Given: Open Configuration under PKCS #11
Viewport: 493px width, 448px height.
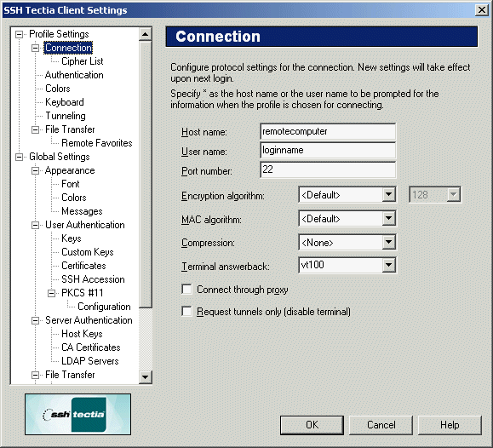Looking at the screenshot, I should coord(104,307).
